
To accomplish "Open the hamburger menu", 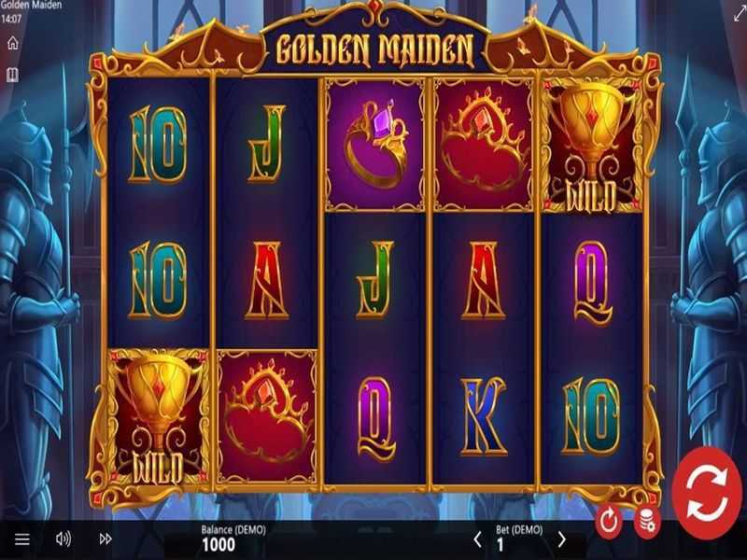I will coord(21,539).
